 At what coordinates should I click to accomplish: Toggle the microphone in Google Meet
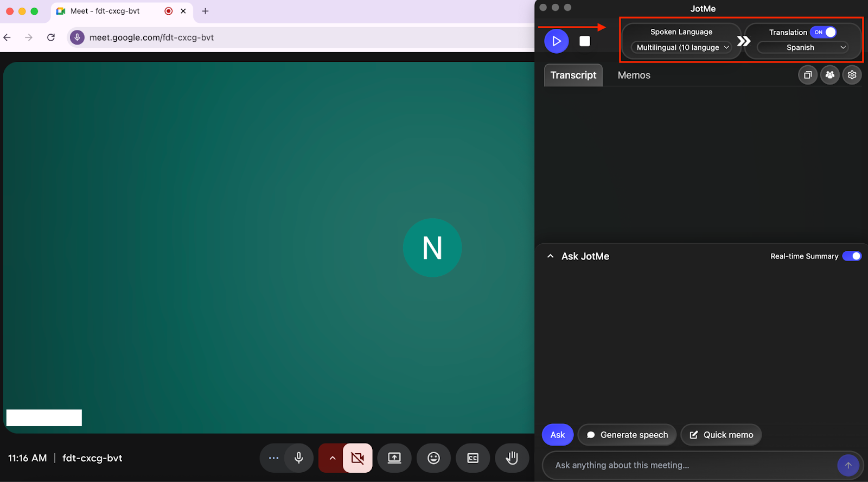[x=299, y=458]
